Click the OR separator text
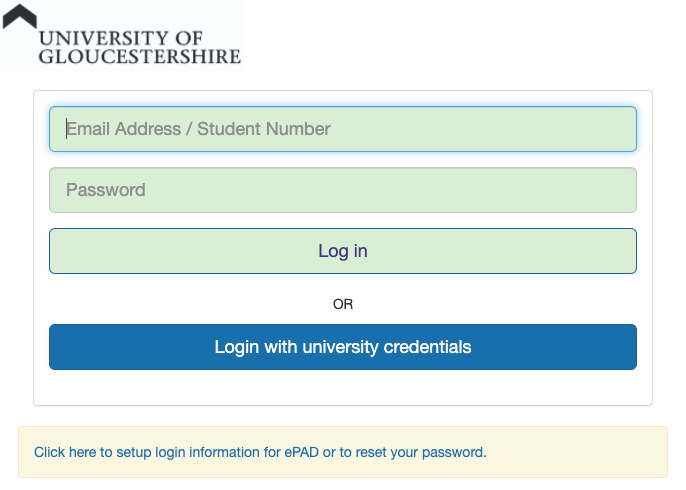686x490 pixels. (343, 304)
